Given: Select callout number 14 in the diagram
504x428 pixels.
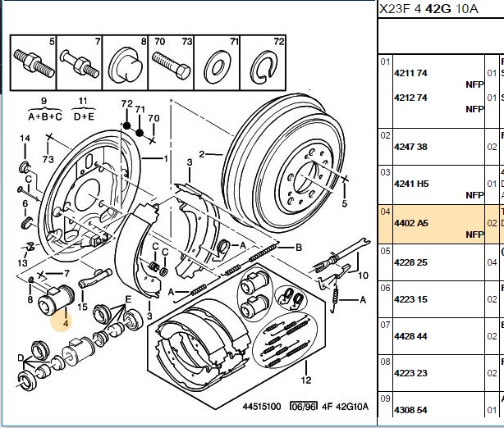Looking at the screenshot, I should click(x=25, y=139).
